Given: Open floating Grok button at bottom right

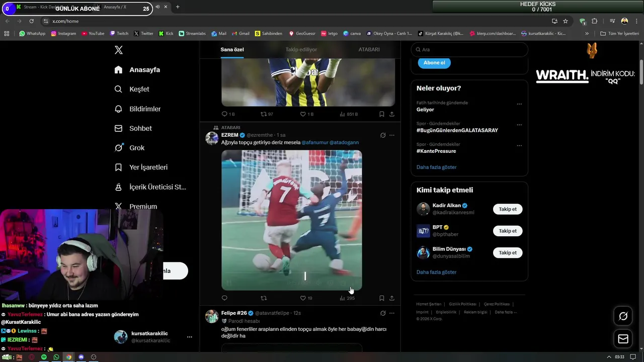Looking at the screenshot, I should [623, 316].
